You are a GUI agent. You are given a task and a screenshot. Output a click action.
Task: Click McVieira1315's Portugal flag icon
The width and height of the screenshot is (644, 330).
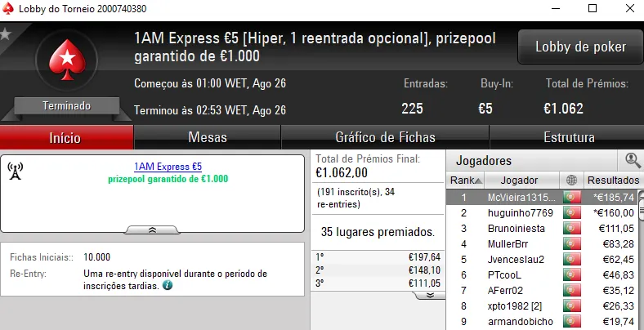click(571, 198)
